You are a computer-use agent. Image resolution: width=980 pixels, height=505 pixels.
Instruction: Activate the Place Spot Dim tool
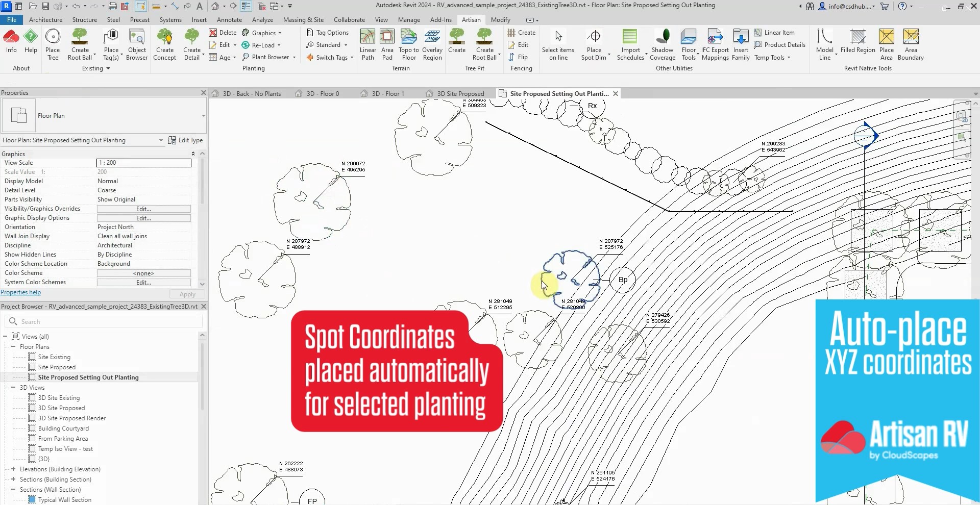click(594, 45)
